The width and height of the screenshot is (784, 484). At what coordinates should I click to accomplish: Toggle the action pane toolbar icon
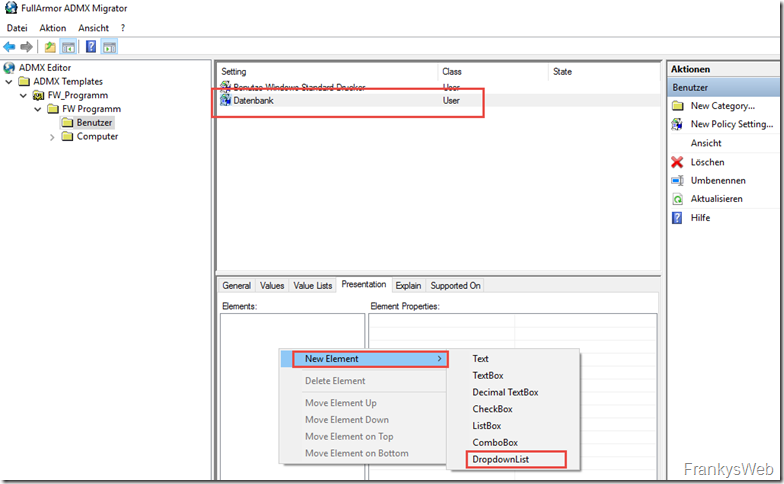click(110, 47)
